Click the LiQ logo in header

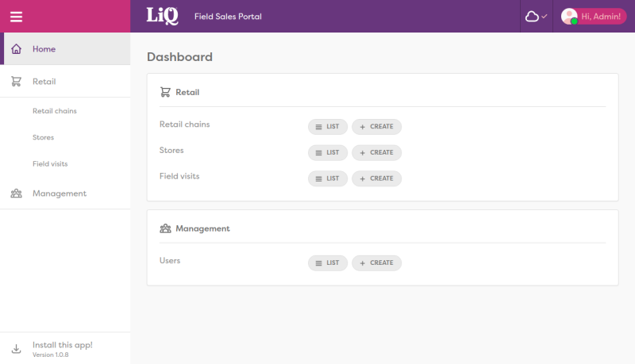pos(163,16)
